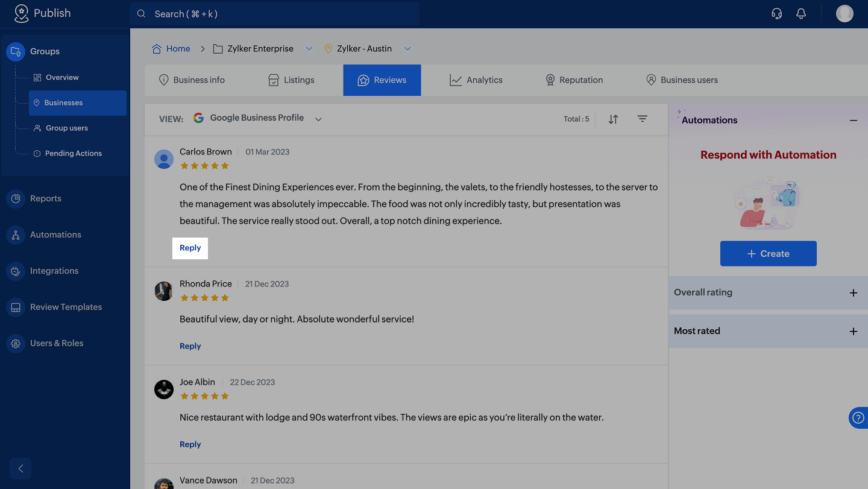
Task: Expand the Zylker Enterprise dropdown
Action: [x=309, y=49]
